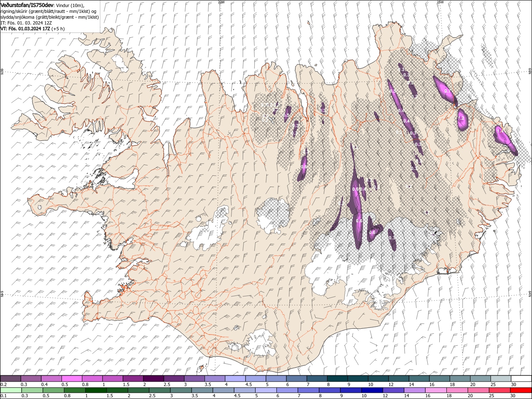Viewport: 532px width, 399px height.
Task: Click the lower legend swatch between 12 and 14
Action: click(x=393, y=390)
